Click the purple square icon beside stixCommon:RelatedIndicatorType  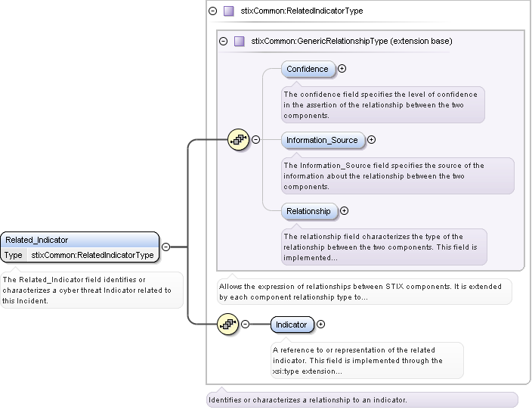coord(229,11)
